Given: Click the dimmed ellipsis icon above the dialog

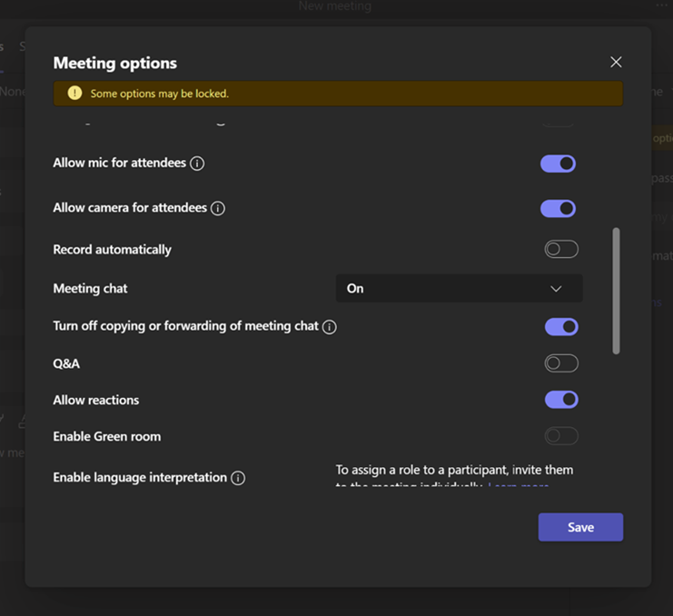Looking at the screenshot, I should pos(662,5).
